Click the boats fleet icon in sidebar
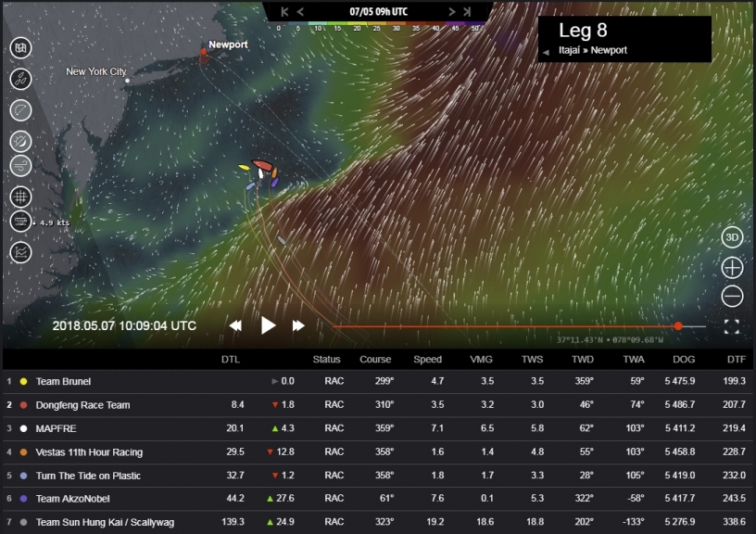This screenshot has width=756, height=534. point(20,79)
